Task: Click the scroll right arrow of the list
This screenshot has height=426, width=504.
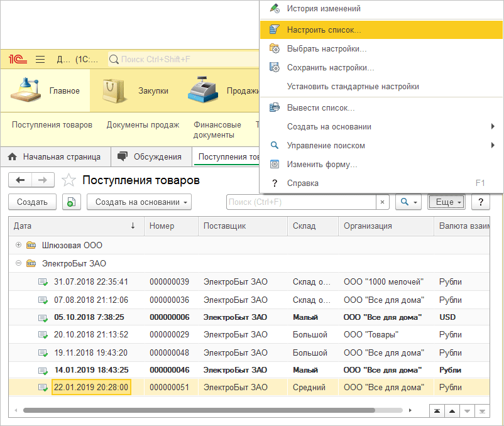Action: [410, 410]
